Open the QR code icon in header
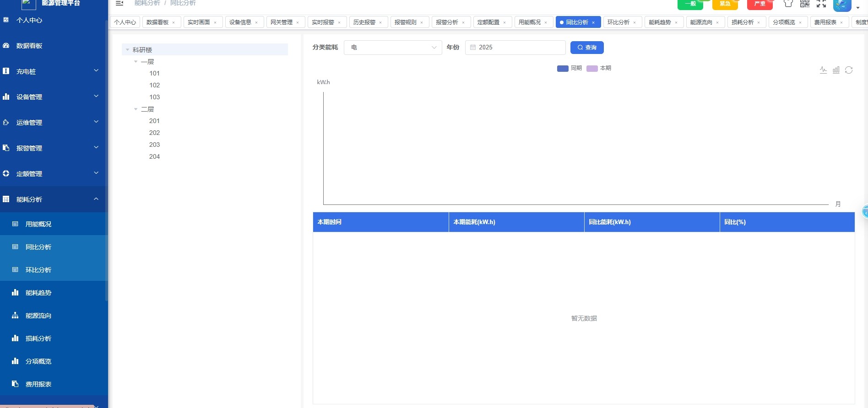 pyautogui.click(x=804, y=4)
